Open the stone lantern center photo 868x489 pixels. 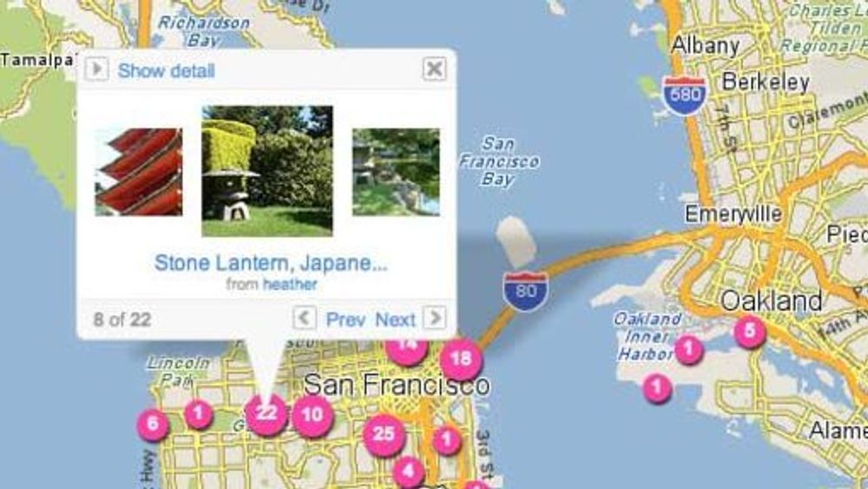coord(267,171)
